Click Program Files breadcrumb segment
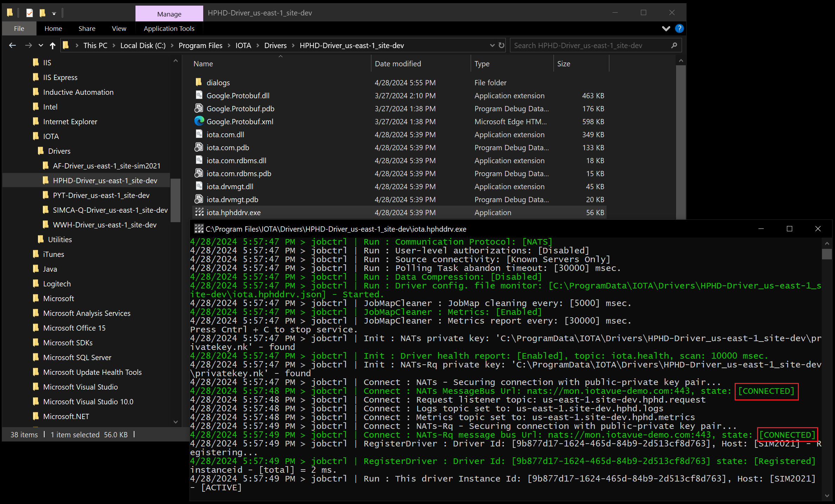Viewport: 835px width, 504px height. (200, 46)
